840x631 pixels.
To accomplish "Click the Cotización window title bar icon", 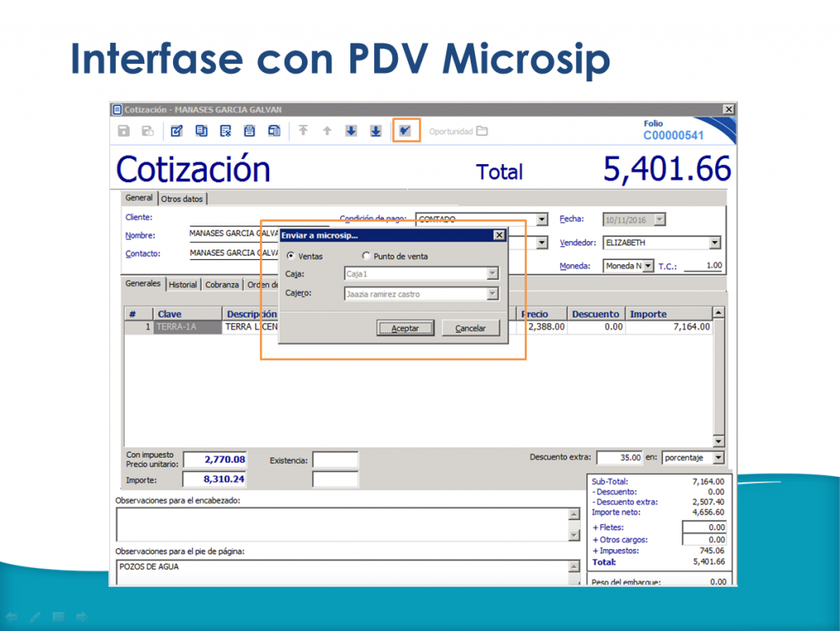I will [117, 110].
